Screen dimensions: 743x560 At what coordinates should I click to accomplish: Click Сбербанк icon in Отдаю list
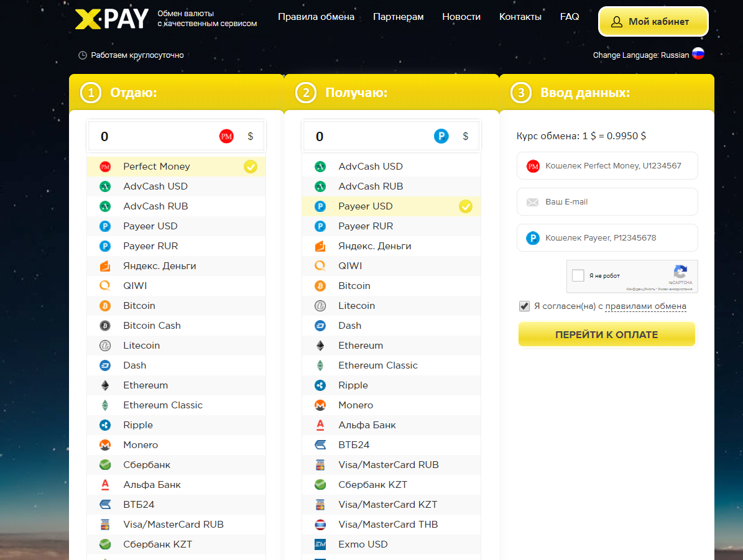tap(105, 466)
